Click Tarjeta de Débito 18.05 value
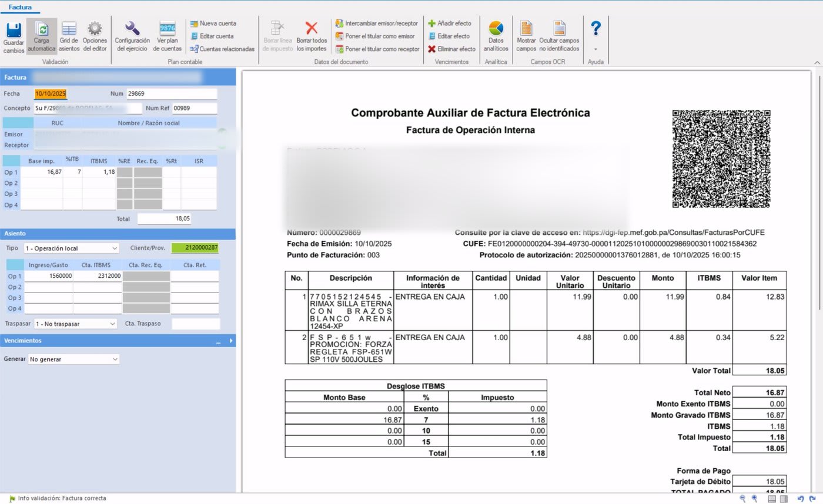Screen dimensions: 823x504 coord(760,482)
